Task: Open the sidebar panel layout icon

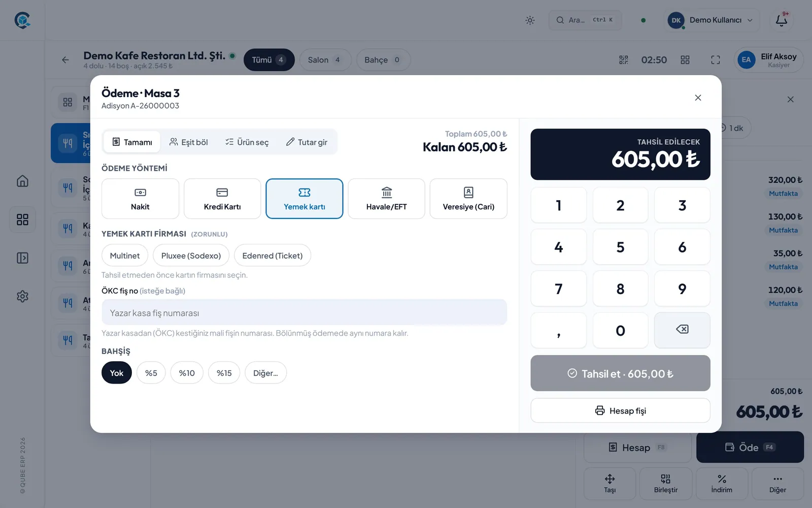Action: point(22,258)
